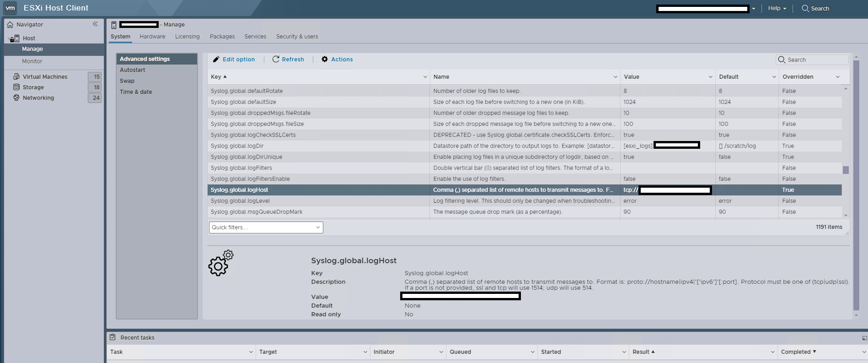Select Time & date settings
Screen dimensions: 868x363
click(x=136, y=92)
